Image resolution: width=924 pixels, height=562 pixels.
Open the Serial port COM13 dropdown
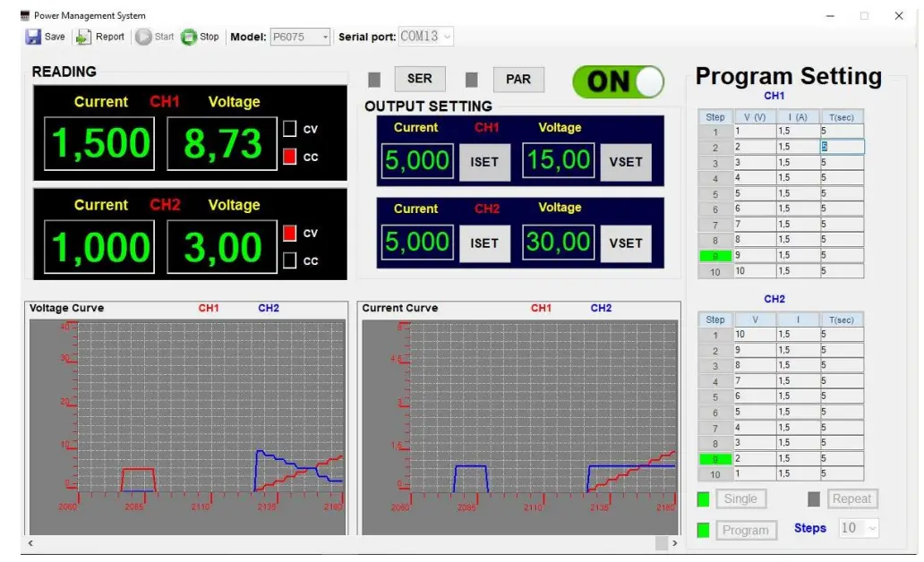click(425, 37)
